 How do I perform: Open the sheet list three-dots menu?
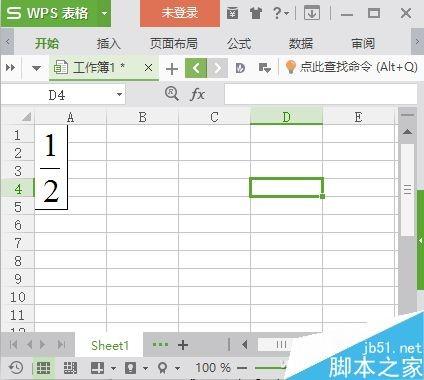160,344
